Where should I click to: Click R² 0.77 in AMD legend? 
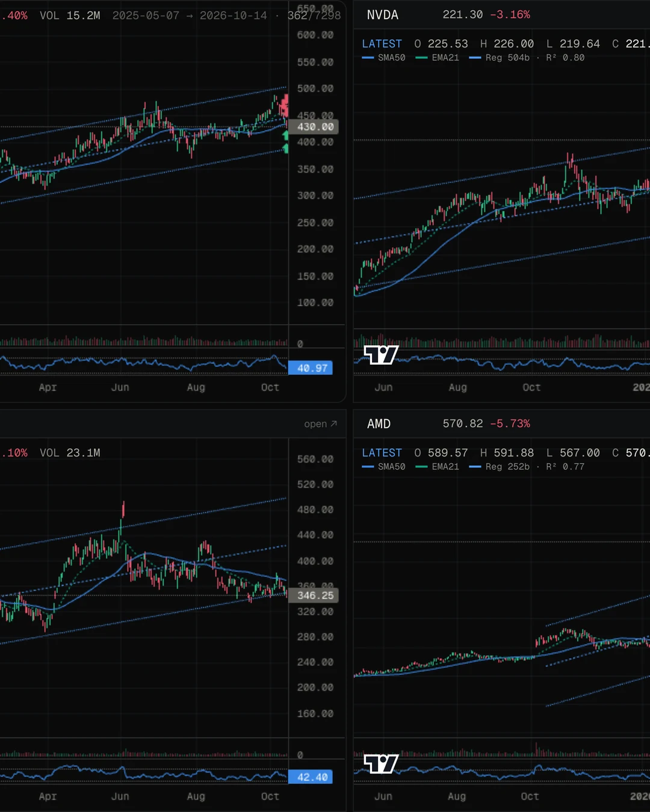coord(565,467)
